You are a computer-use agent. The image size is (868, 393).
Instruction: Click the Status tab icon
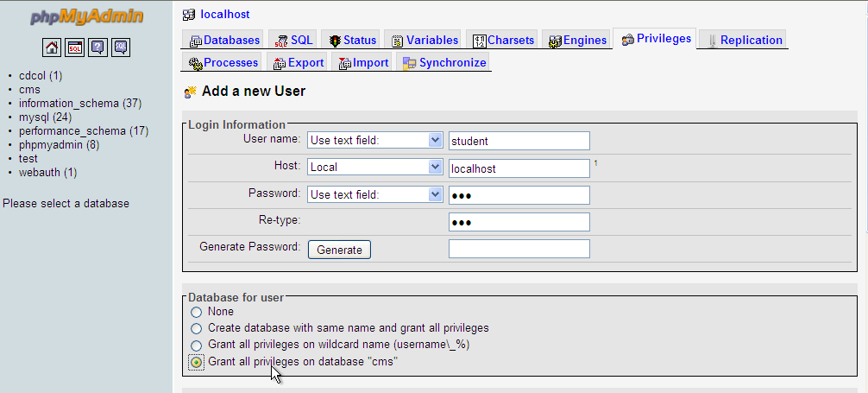[x=335, y=41]
